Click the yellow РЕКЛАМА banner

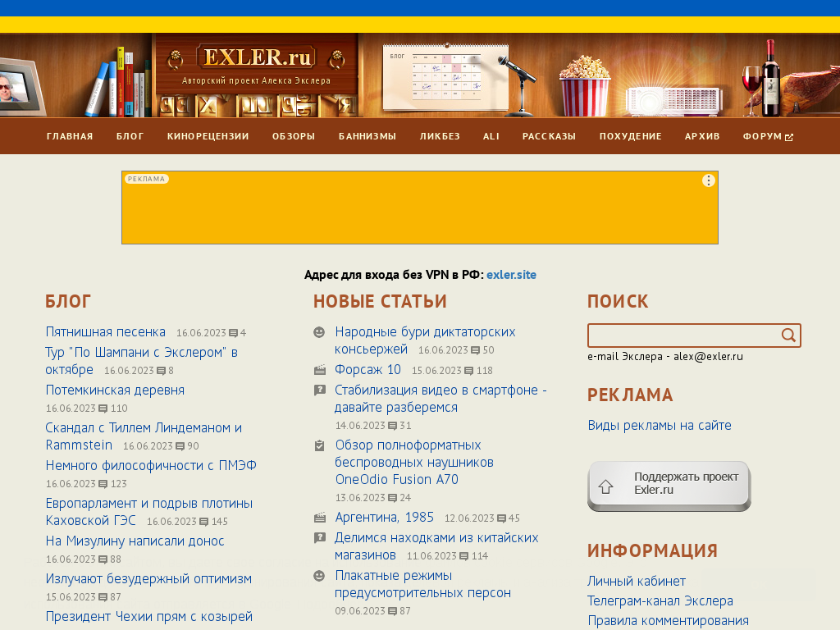[419, 208]
